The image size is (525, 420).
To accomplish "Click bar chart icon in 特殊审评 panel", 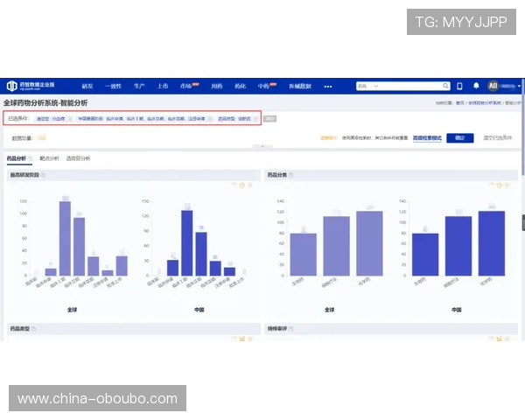I will coord(500,339).
